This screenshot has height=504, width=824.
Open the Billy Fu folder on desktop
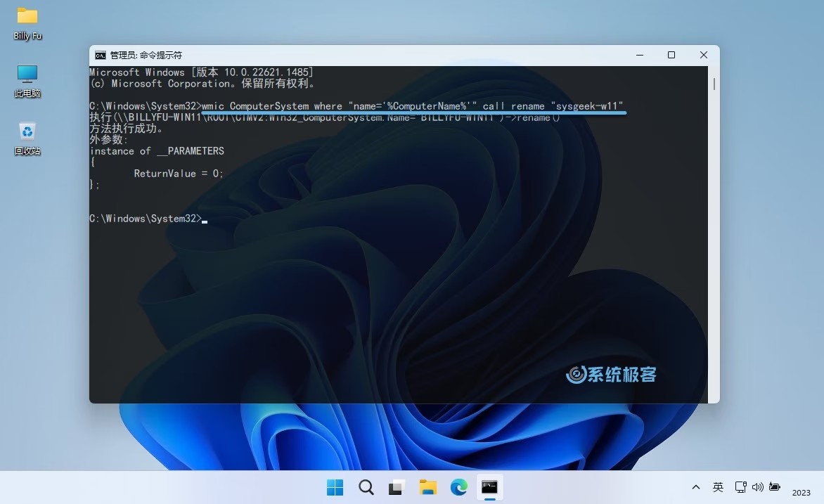(27, 24)
